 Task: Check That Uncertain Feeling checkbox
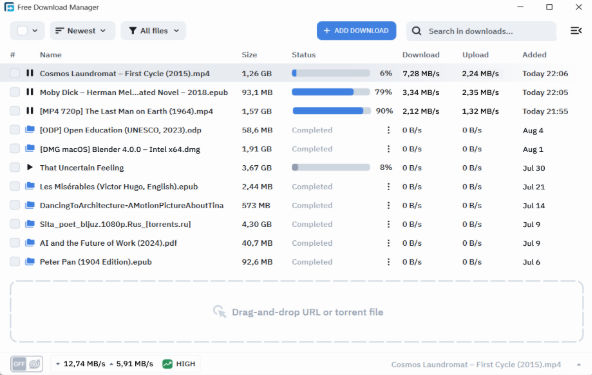tap(15, 167)
